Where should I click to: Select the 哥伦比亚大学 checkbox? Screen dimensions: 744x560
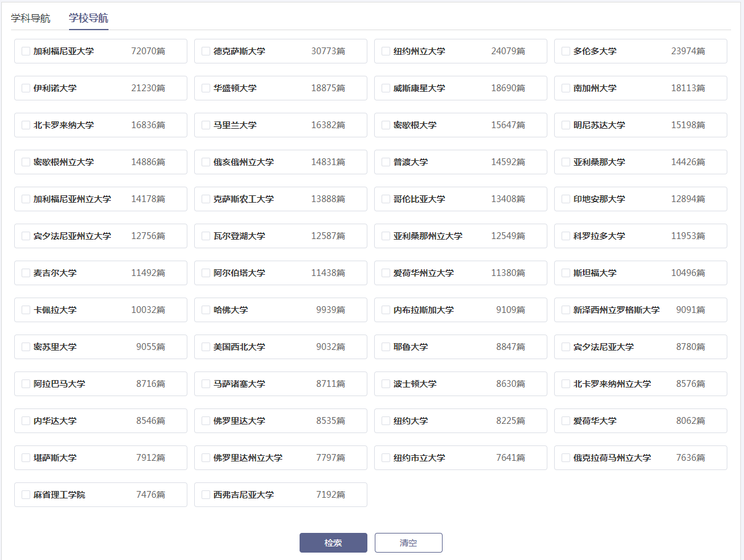(386, 199)
